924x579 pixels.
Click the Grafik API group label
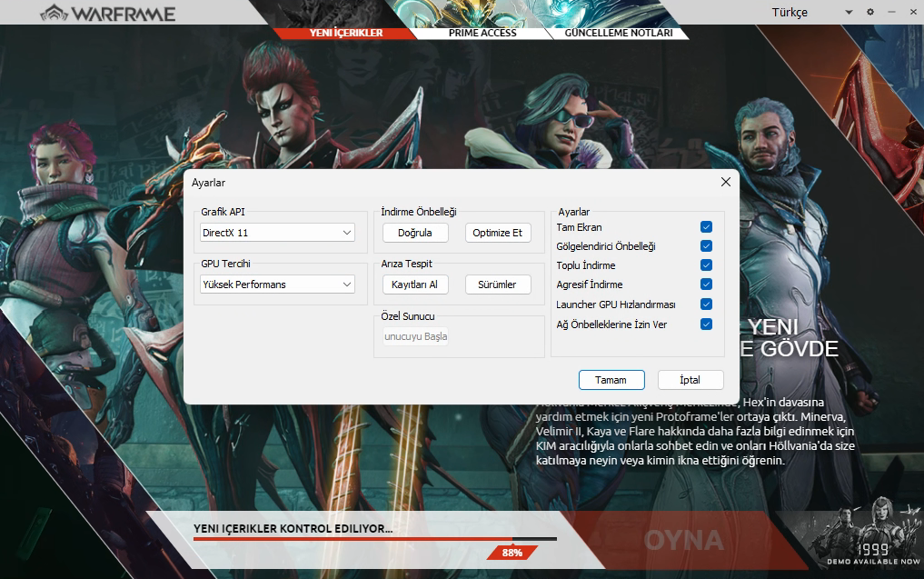[x=223, y=212]
